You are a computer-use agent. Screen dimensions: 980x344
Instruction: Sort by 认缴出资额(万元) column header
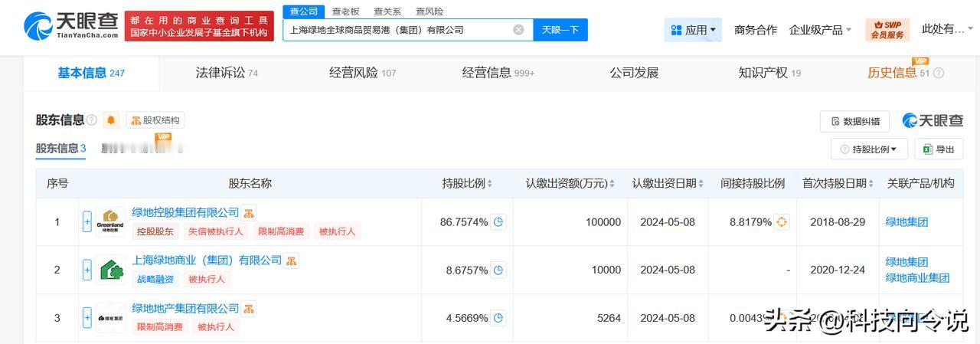(x=570, y=183)
